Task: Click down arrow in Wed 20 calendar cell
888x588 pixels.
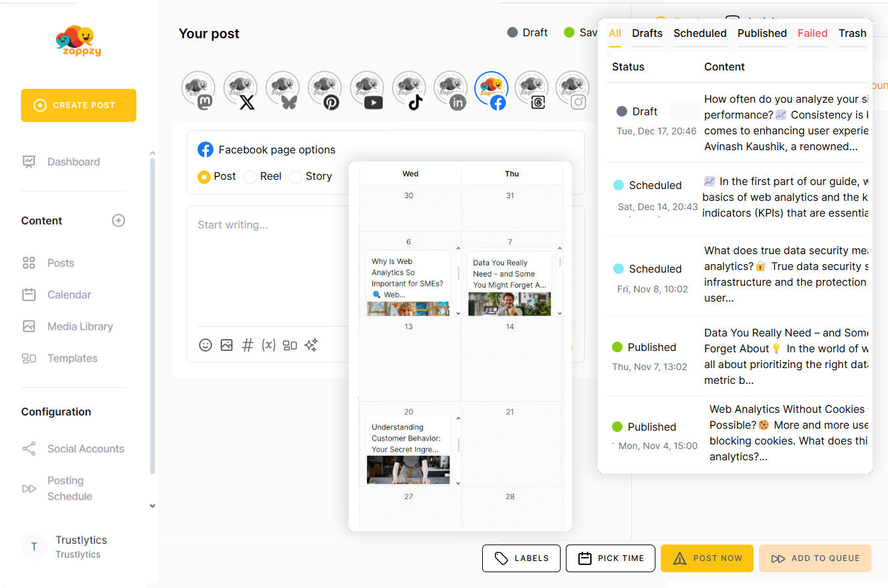Action: [458, 484]
